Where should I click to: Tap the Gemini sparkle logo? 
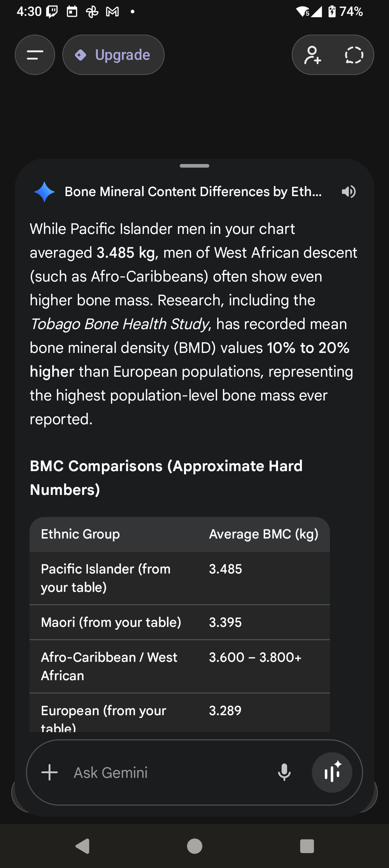[44, 192]
